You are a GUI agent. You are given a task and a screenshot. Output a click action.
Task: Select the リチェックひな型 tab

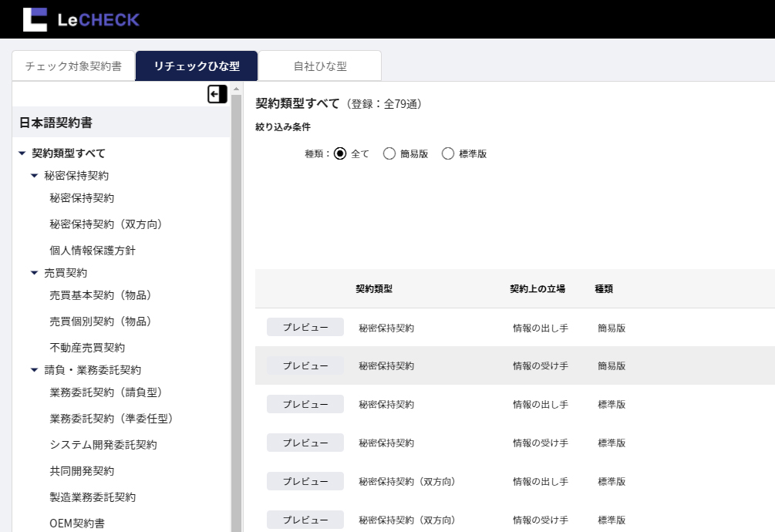(196, 66)
